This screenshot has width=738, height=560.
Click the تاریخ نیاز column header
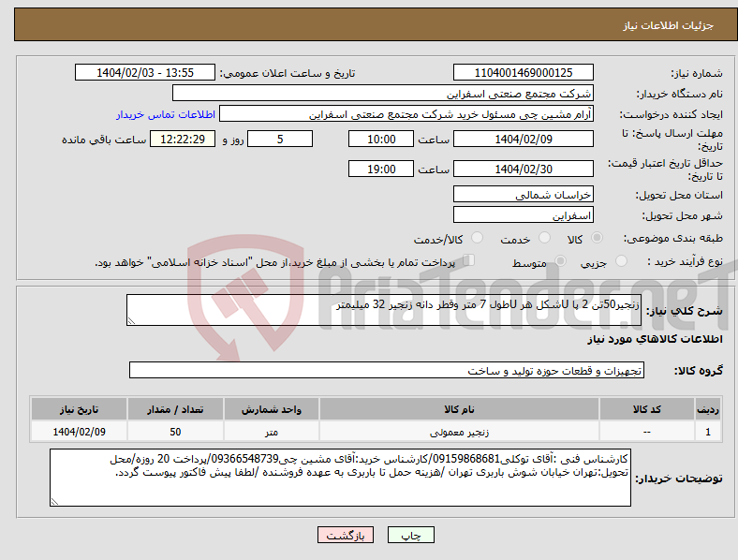[79, 409]
